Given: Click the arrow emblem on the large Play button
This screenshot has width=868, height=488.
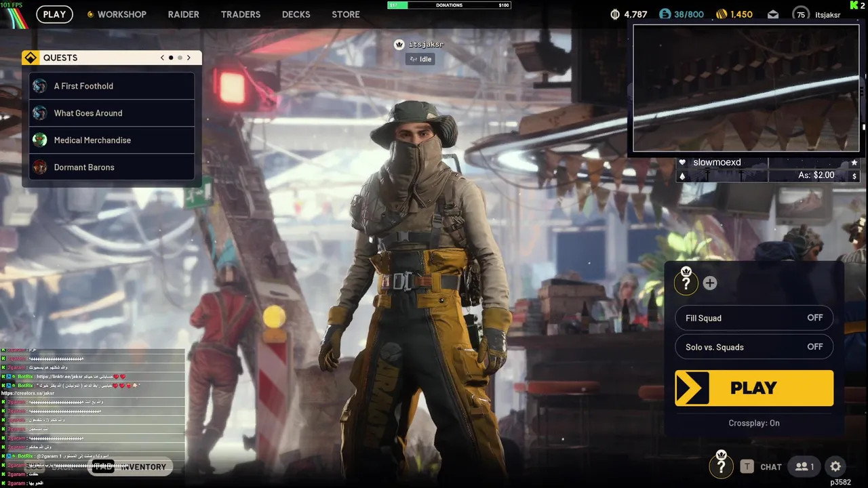Looking at the screenshot, I should (692, 388).
